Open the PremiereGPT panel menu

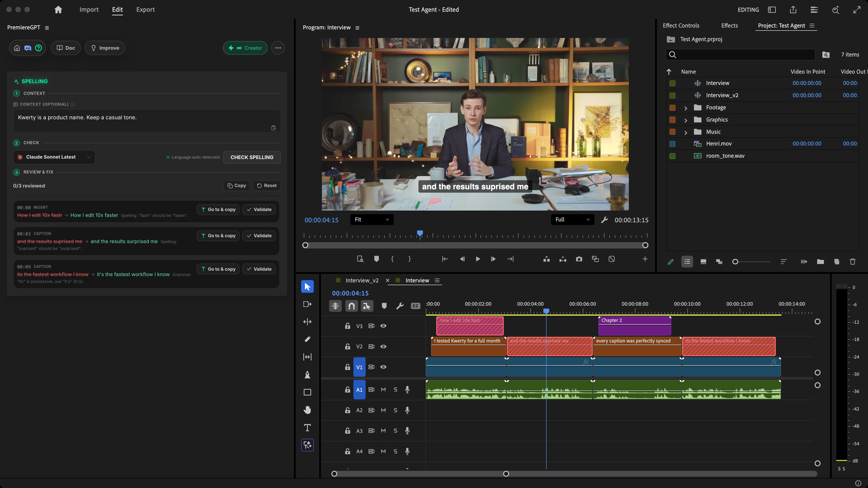point(47,28)
